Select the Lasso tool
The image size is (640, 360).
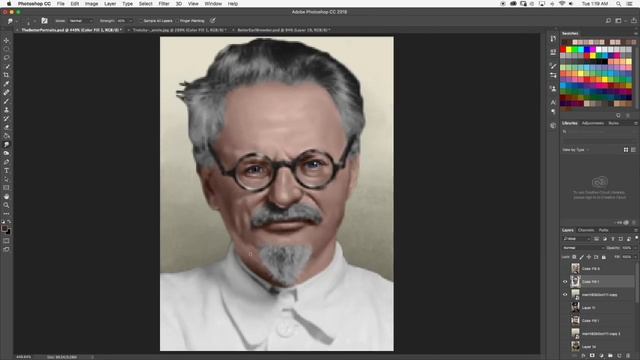point(6,58)
